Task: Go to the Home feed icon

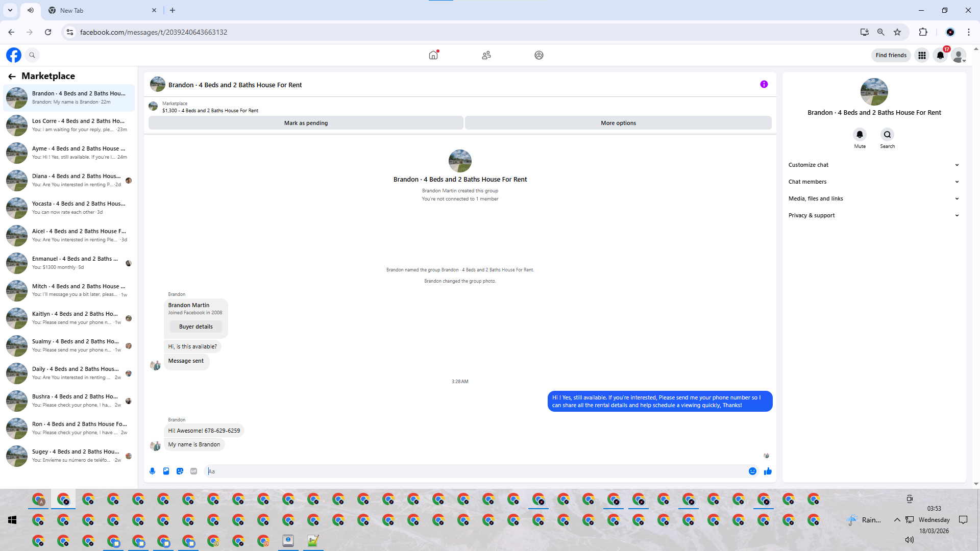Action: click(x=433, y=55)
